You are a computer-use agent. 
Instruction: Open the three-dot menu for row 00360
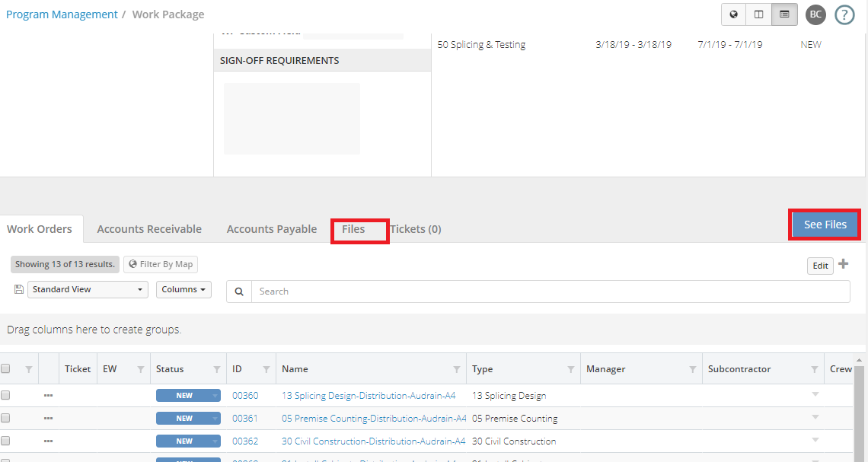(x=48, y=396)
